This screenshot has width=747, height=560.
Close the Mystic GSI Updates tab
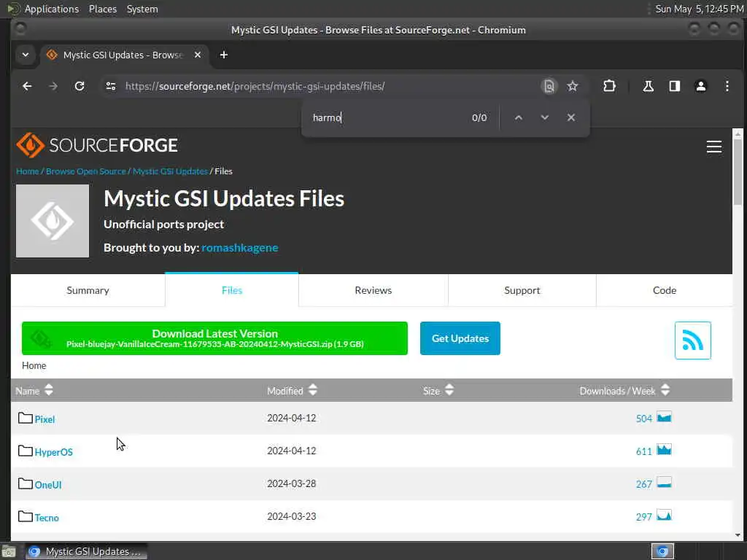tap(198, 55)
